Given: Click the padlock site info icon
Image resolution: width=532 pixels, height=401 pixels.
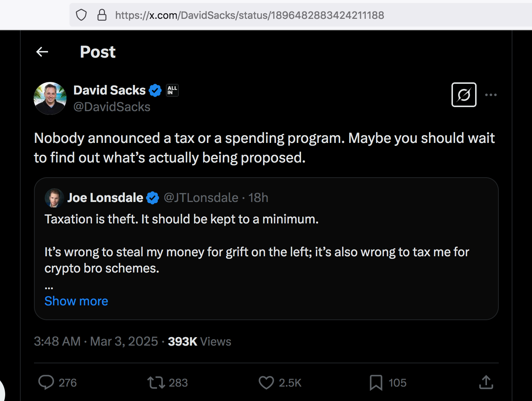Looking at the screenshot, I should [102, 15].
